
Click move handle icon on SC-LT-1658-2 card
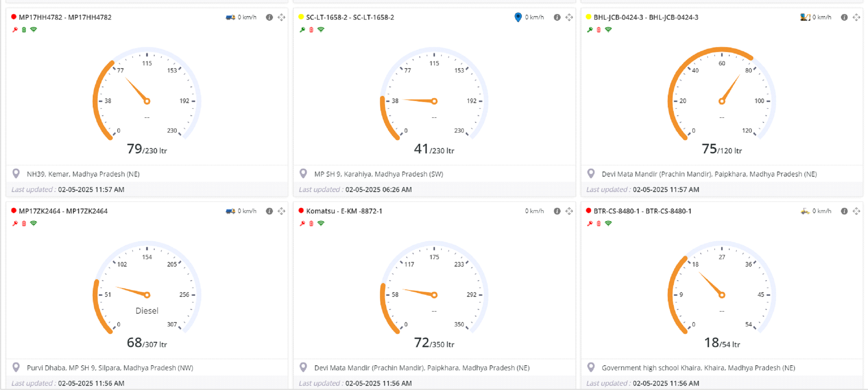[569, 17]
